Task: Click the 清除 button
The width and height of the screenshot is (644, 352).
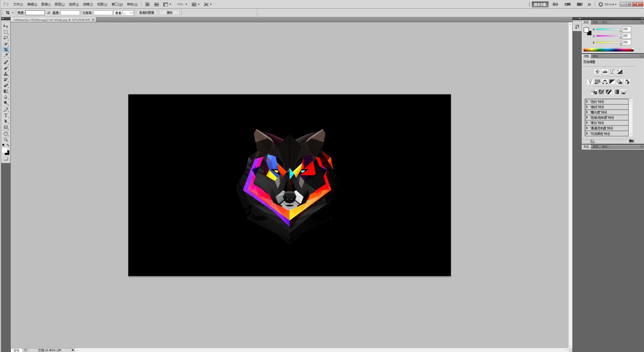Action: [169, 13]
